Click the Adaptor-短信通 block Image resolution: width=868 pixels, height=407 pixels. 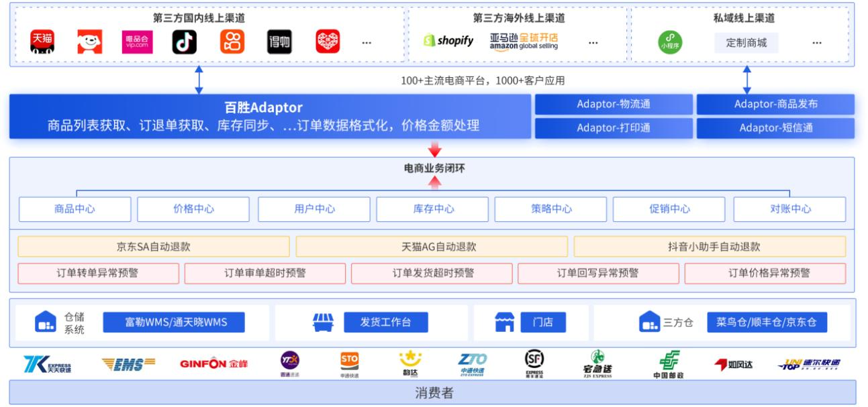click(775, 128)
